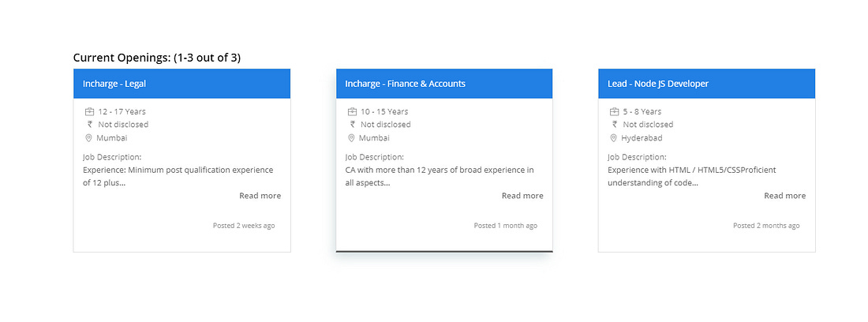The width and height of the screenshot is (868, 322).
Task: Click location pin icon beside Mumbai in Legal card
Action: point(88,138)
